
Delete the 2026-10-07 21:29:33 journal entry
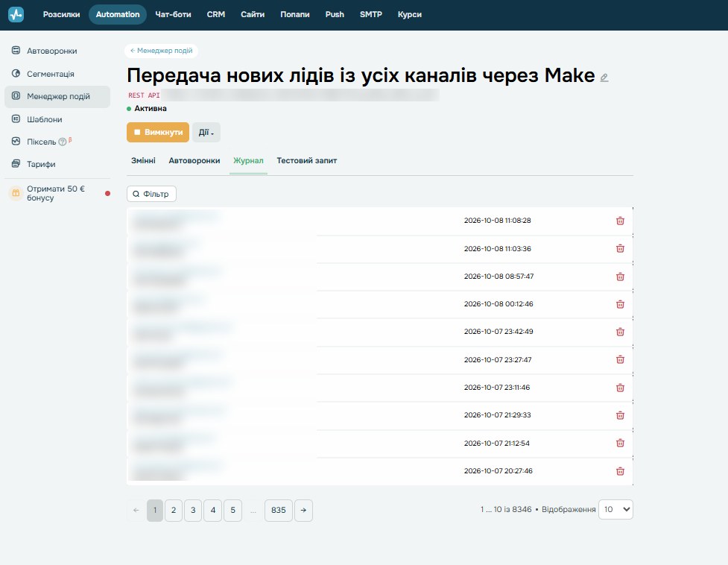point(620,415)
